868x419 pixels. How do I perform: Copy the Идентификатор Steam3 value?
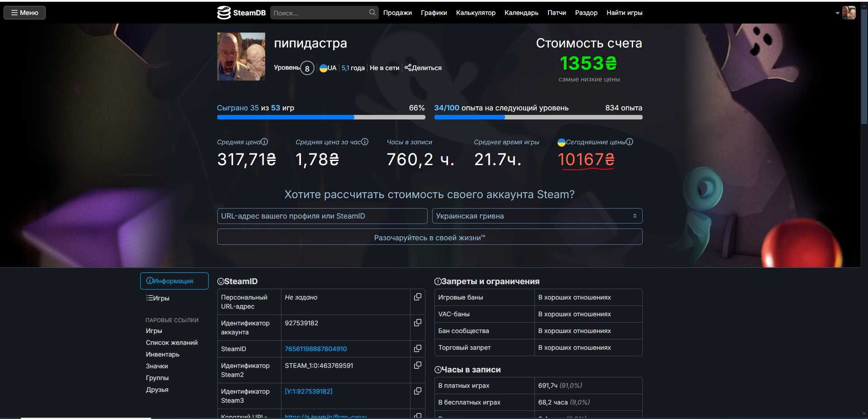point(418,391)
